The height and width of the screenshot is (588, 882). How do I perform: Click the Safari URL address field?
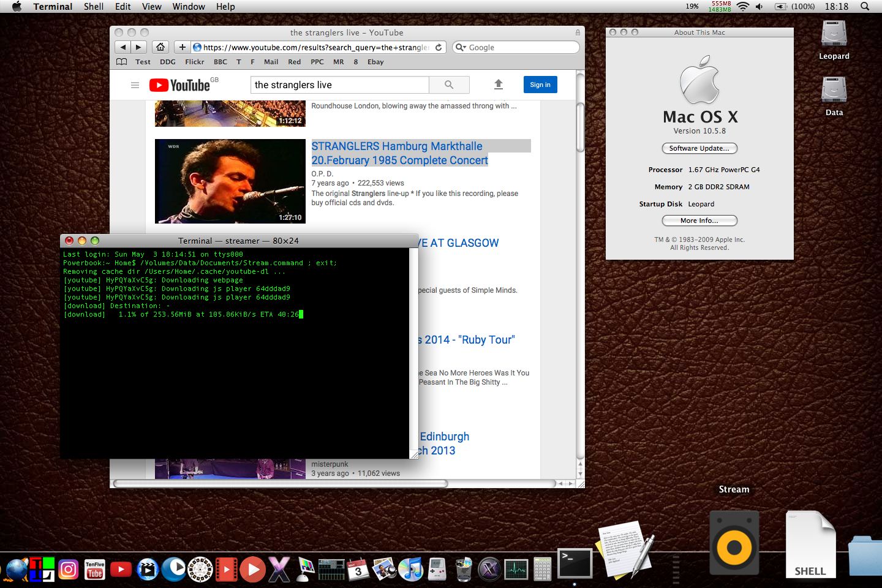318,47
